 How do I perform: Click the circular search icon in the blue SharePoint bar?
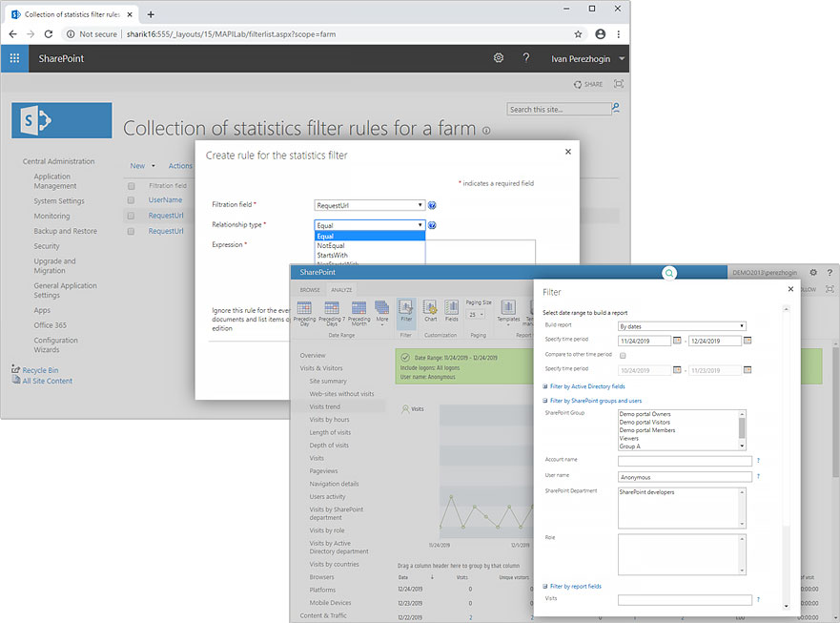669,273
